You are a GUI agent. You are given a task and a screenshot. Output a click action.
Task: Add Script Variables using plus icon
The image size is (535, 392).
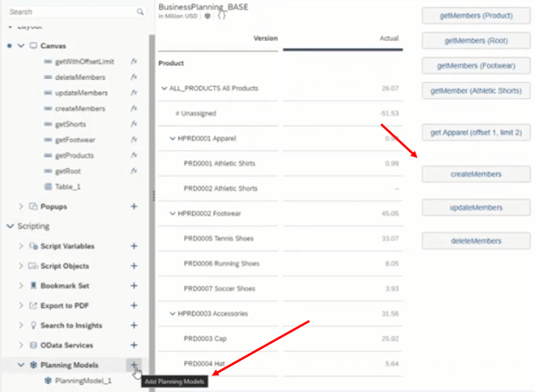[134, 246]
